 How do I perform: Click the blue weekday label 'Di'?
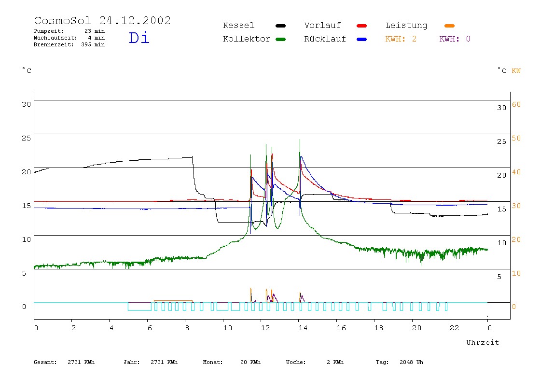139,38
